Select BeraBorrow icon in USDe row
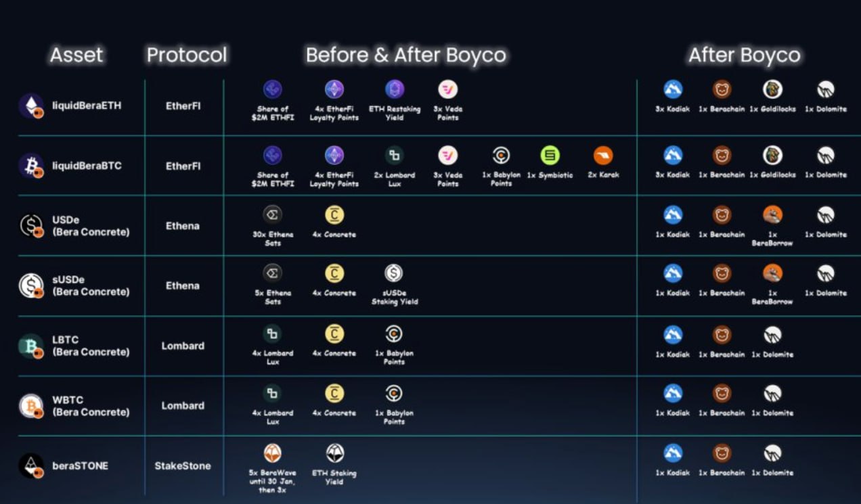Screen dimensions: 861x504 [x=772, y=215]
